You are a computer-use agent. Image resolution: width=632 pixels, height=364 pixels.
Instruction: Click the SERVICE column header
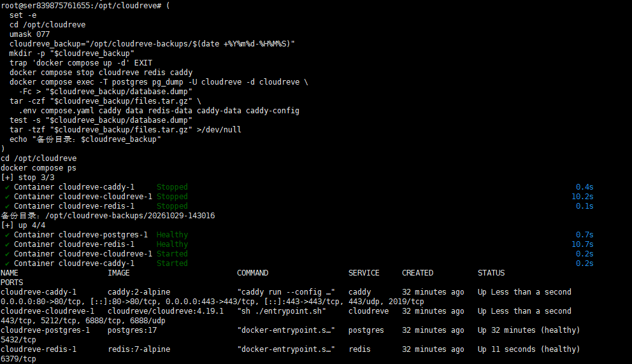point(364,273)
